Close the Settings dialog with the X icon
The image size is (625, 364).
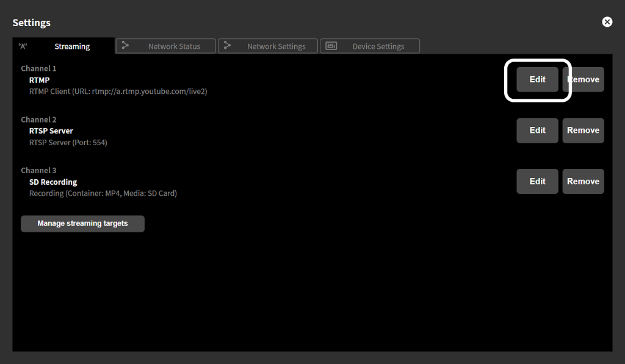(607, 21)
